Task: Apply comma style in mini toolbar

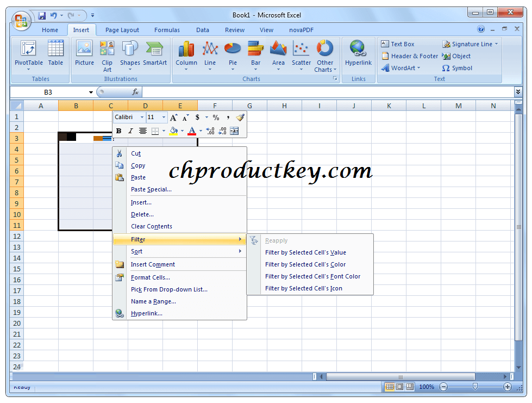Action: click(x=228, y=117)
